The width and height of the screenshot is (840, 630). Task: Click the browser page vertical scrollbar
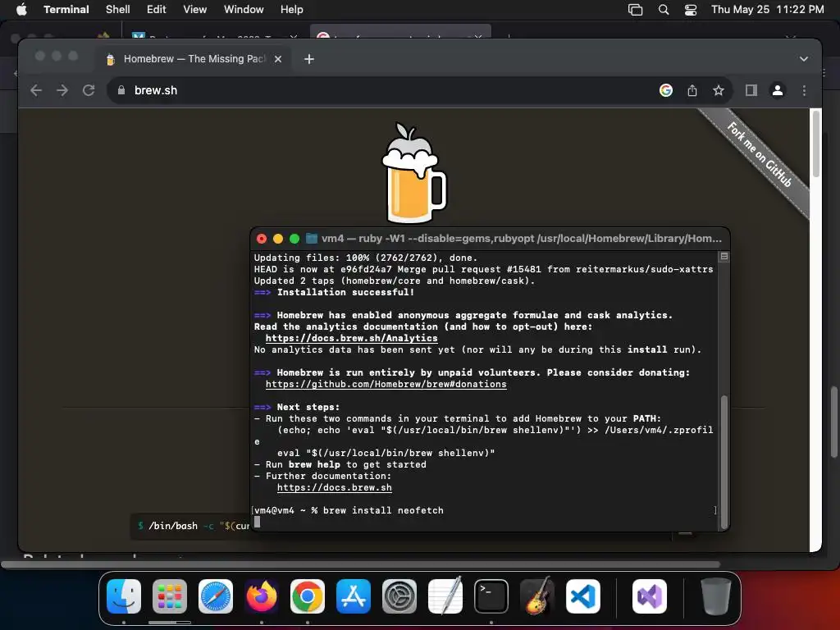click(x=816, y=143)
